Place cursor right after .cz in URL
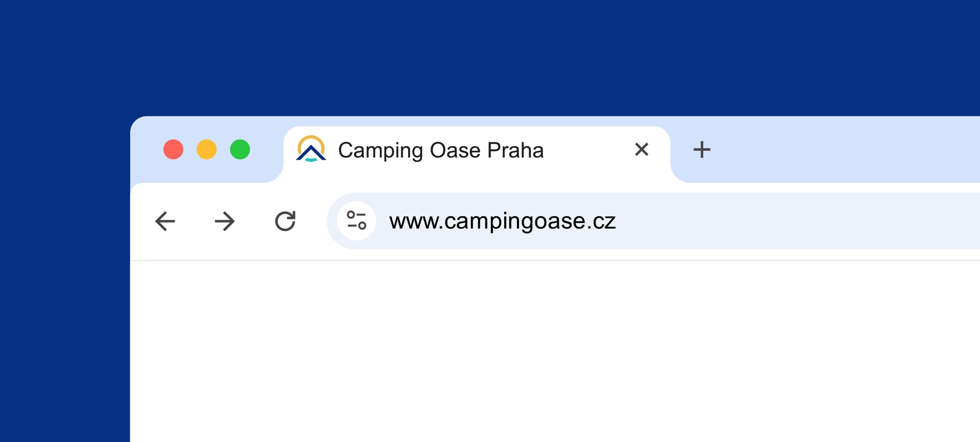Screen dimensions: 980x442 tap(617, 221)
